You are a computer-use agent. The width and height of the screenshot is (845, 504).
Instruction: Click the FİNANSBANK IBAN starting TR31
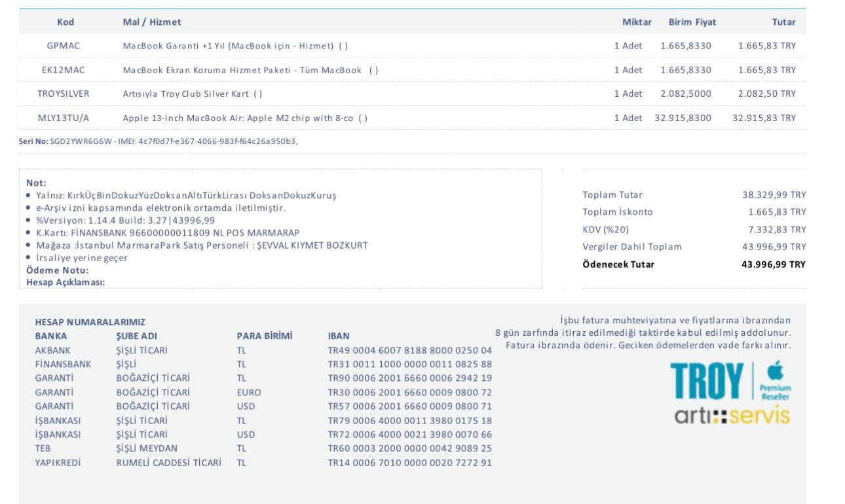(410, 364)
